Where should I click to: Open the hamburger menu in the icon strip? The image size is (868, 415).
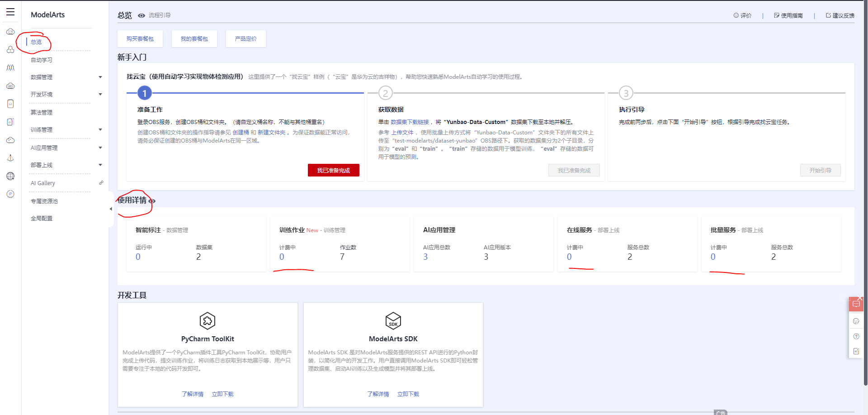pyautogui.click(x=10, y=12)
